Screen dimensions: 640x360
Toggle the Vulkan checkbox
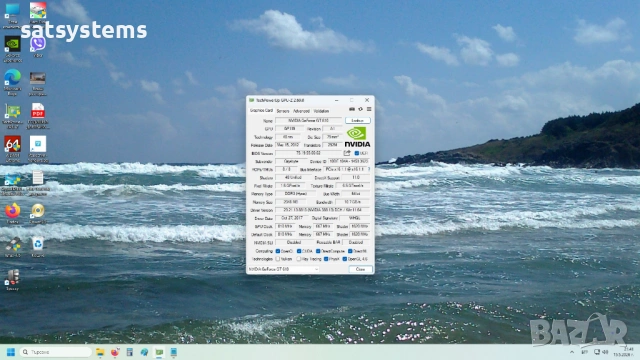pyautogui.click(x=278, y=259)
